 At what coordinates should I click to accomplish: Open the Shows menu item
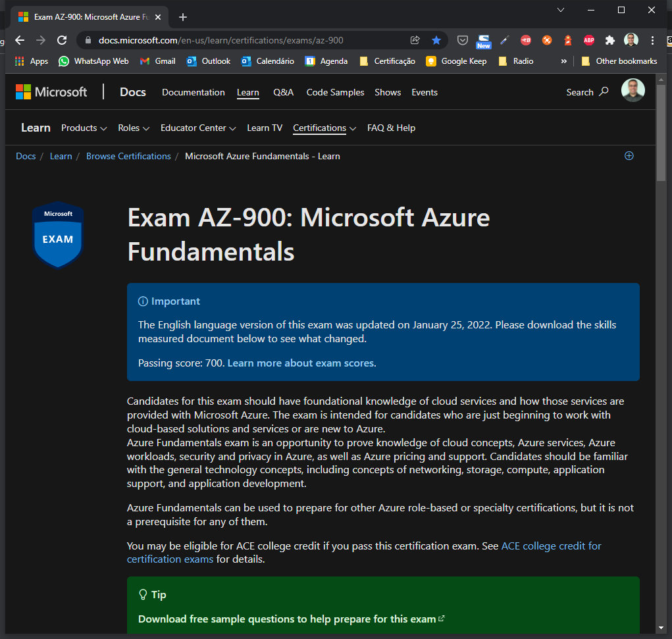click(x=388, y=92)
